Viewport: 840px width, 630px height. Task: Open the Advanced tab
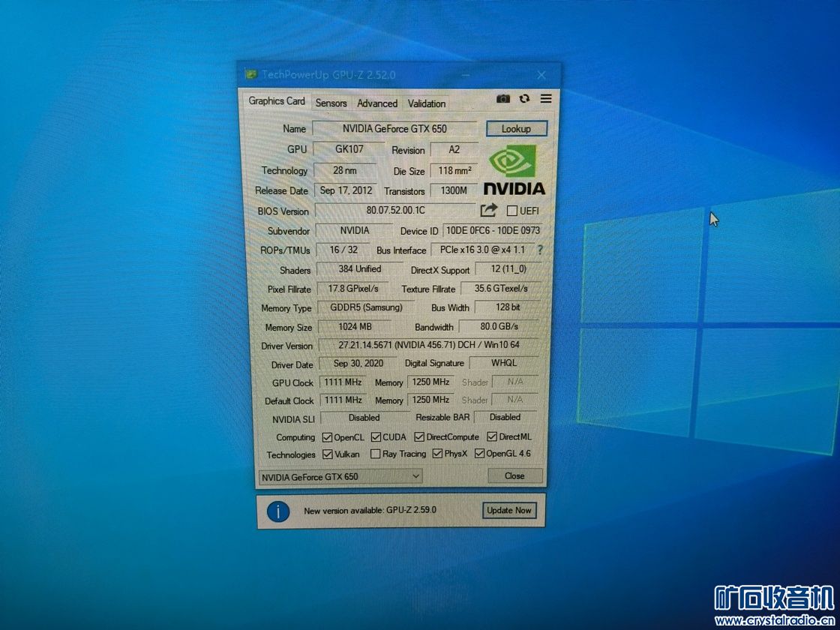coord(377,103)
